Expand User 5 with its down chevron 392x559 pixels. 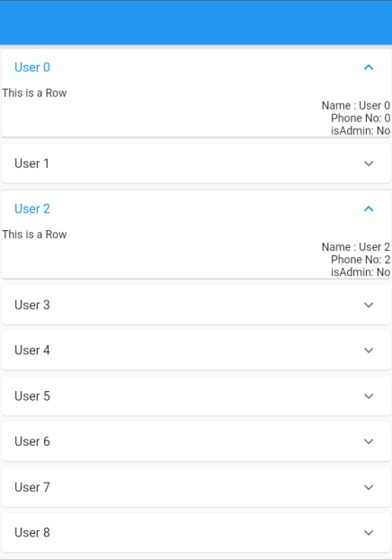[369, 395]
